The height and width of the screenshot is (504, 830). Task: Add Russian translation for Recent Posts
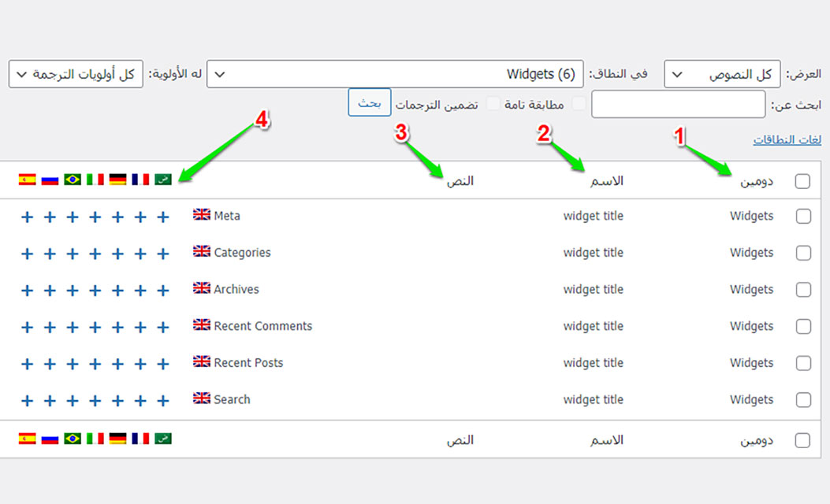50,364
